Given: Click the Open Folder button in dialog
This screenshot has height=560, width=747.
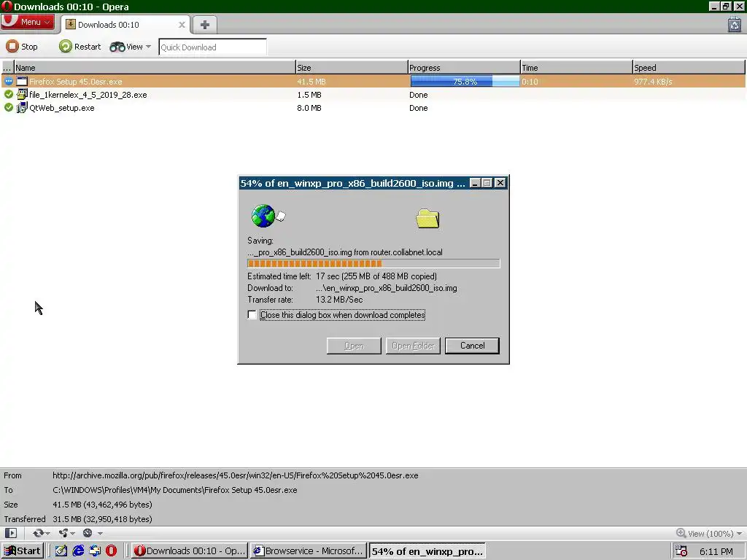Looking at the screenshot, I should (413, 346).
